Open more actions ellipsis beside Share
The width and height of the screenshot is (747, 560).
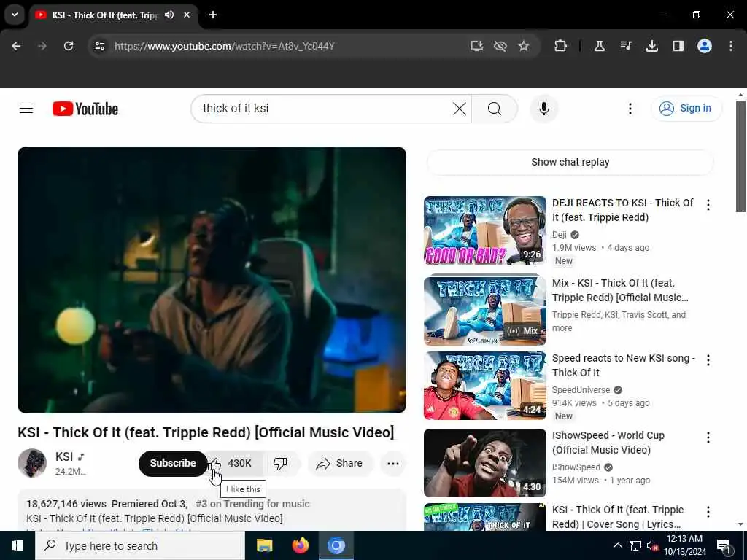[x=393, y=463]
